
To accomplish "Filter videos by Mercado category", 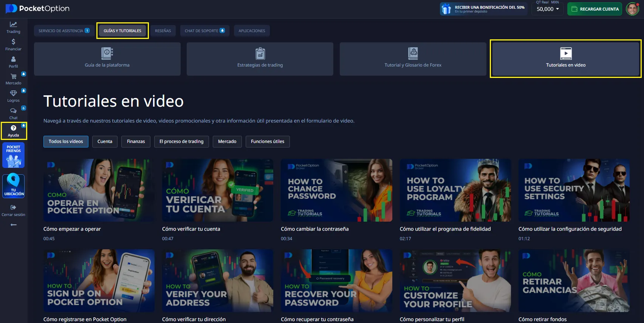I will click(227, 141).
